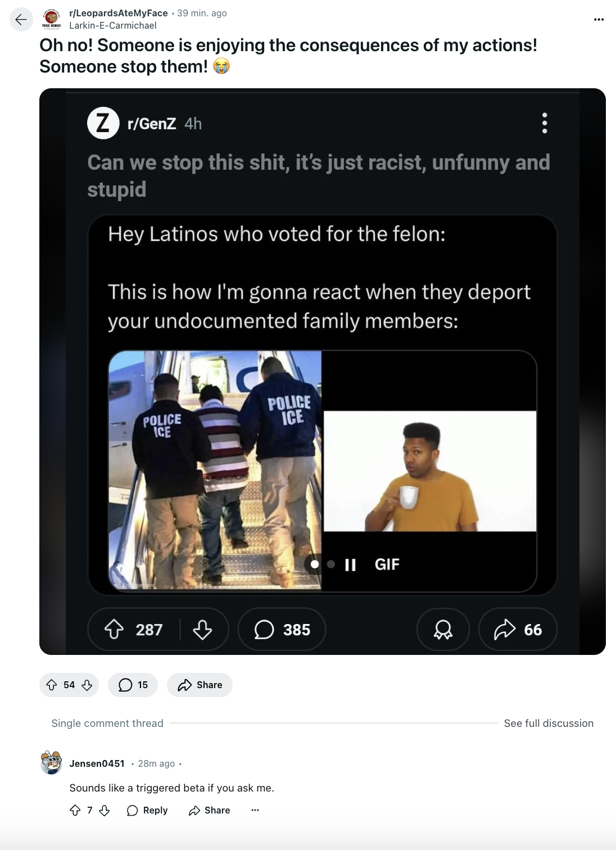
Task: Click the subreddit avatar icon
Action: pyautogui.click(x=52, y=19)
